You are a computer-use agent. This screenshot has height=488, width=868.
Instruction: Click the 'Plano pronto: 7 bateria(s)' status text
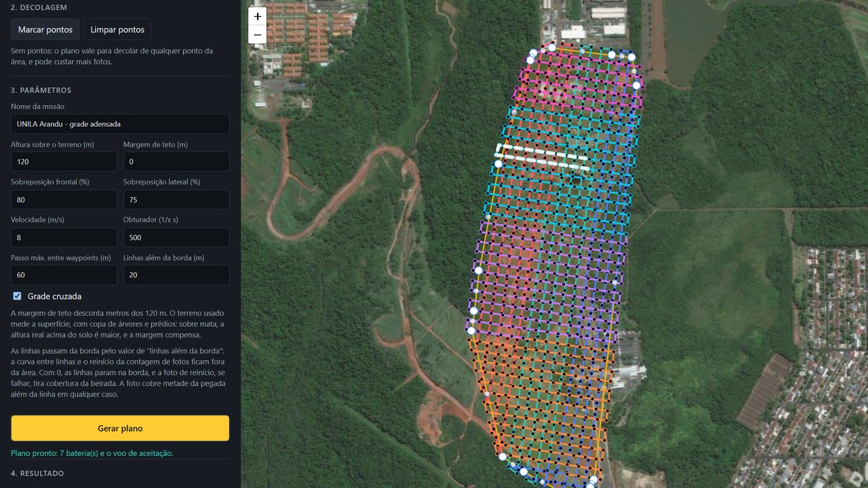[x=92, y=453]
